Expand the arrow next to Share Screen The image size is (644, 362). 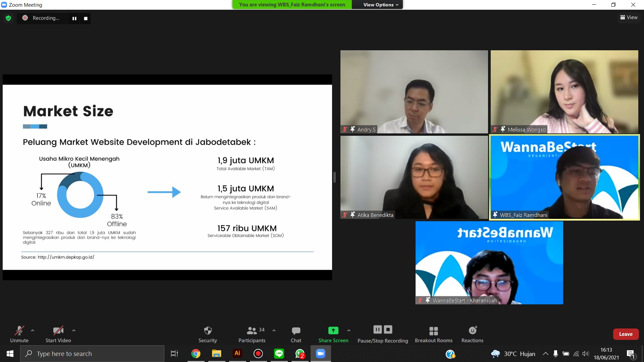tap(349, 330)
